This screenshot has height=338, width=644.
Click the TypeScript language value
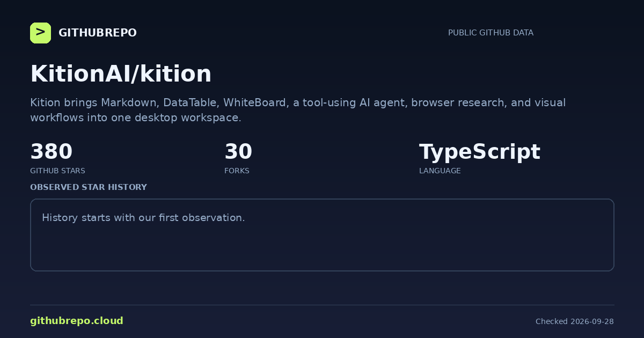[479, 152]
